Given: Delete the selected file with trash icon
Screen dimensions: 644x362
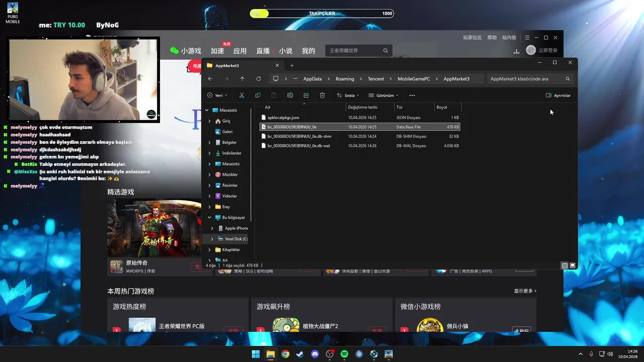Looking at the screenshot, I should (322, 96).
